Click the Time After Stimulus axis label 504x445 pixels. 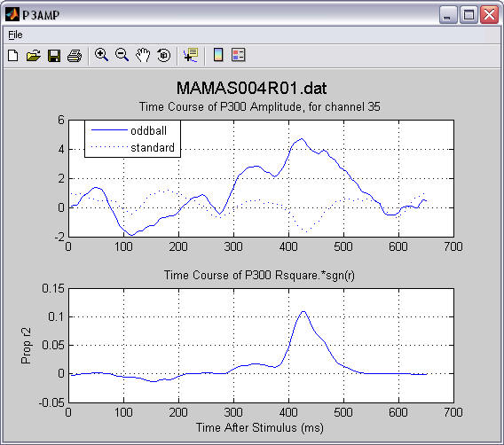tap(260, 427)
